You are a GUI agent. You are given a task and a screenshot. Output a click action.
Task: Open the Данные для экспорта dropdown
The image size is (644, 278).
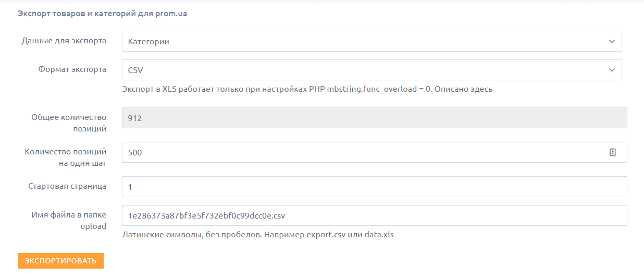(365, 41)
